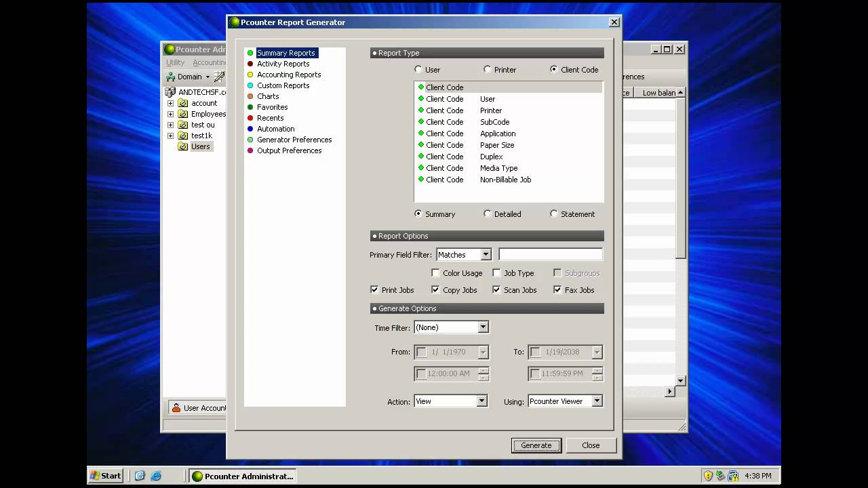This screenshot has width=868, height=488.
Task: Open the Utility menu in Pcounter Administrator
Action: point(175,62)
